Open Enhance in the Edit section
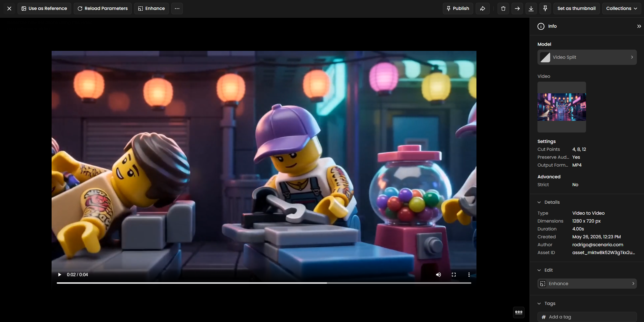Viewport: 644px width, 322px height. (587, 284)
